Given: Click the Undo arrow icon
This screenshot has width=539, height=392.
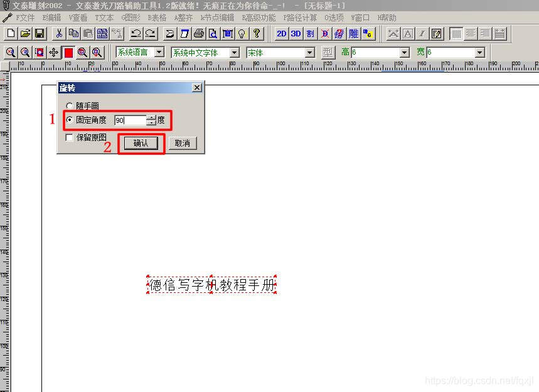Looking at the screenshot, I should coord(136,34).
